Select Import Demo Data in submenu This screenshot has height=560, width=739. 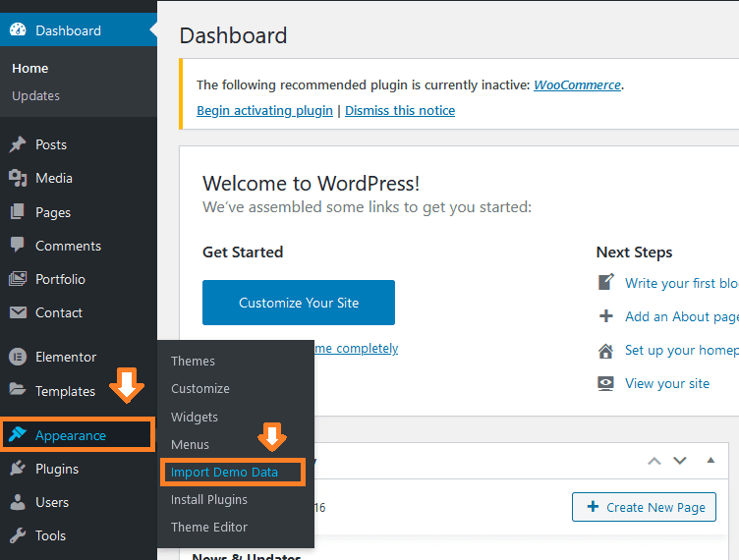[x=224, y=472]
